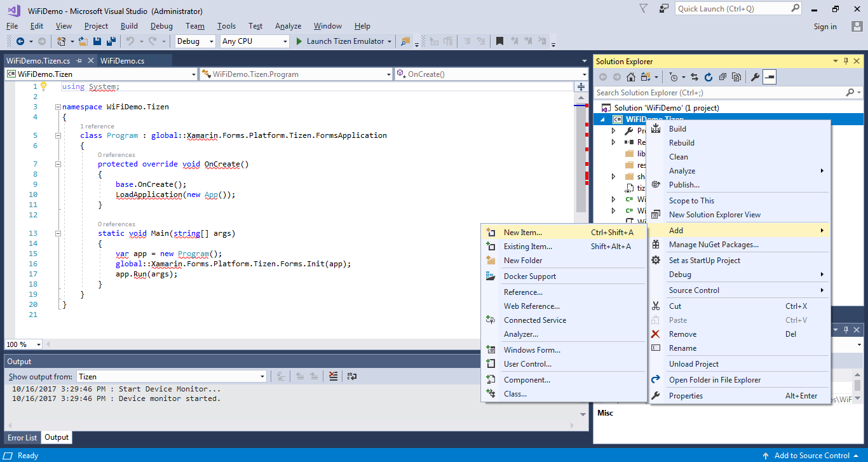Open Properties via the wrench toolbar icon
The width and height of the screenshot is (868, 462).
(755, 78)
